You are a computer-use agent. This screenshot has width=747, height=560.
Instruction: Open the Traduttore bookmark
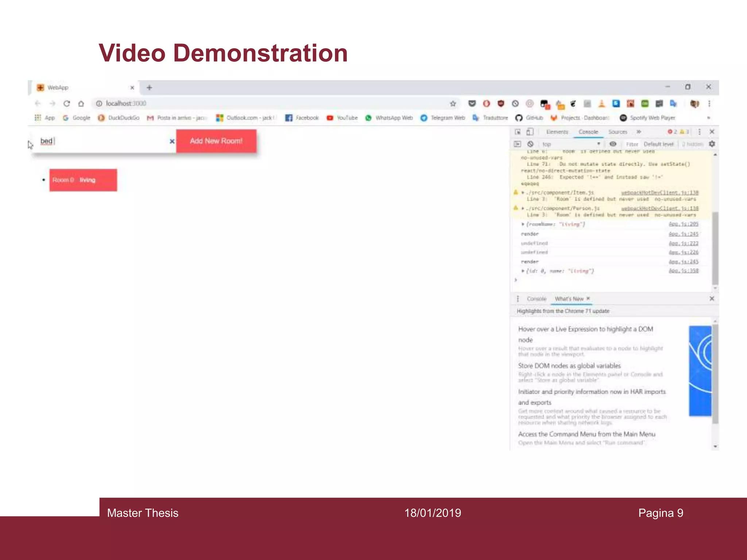(x=490, y=118)
